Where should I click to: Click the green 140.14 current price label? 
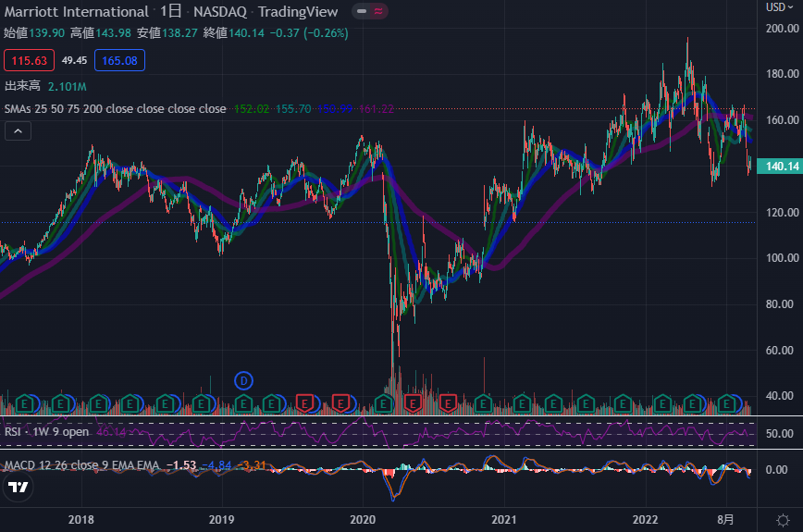[x=780, y=166]
